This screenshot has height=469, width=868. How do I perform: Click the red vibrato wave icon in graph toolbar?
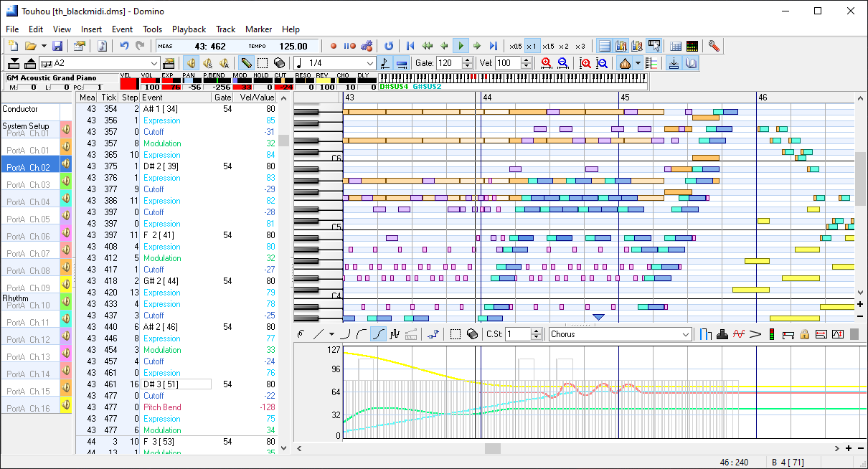[740, 333]
